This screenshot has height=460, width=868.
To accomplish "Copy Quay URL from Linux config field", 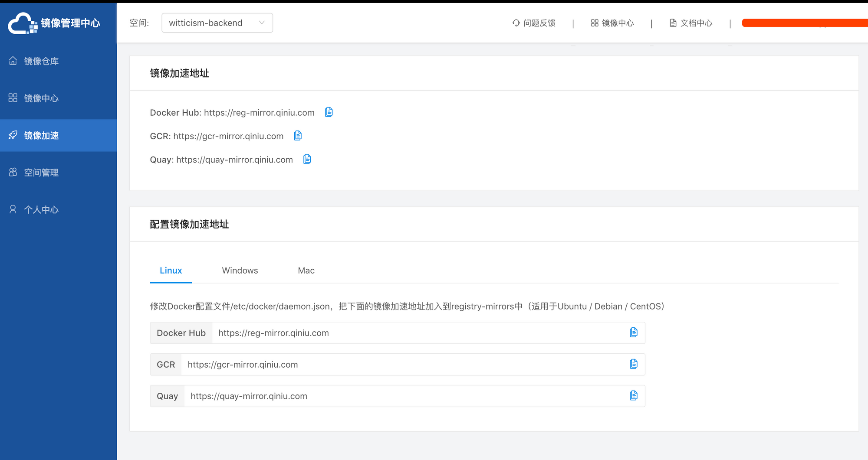I will point(634,396).
